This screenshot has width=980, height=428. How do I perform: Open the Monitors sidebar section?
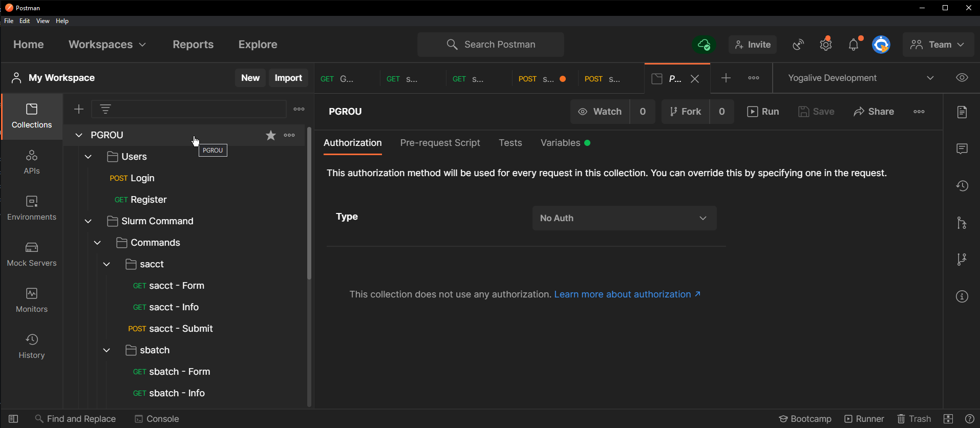click(32, 300)
